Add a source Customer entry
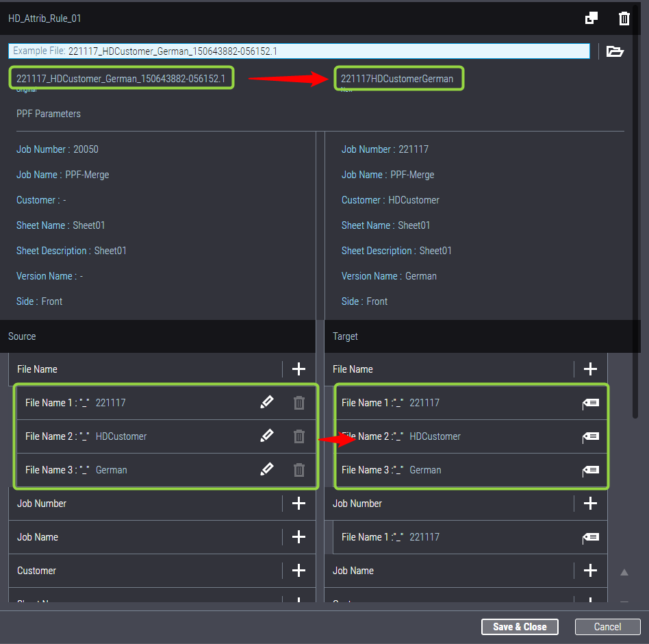 [298, 571]
